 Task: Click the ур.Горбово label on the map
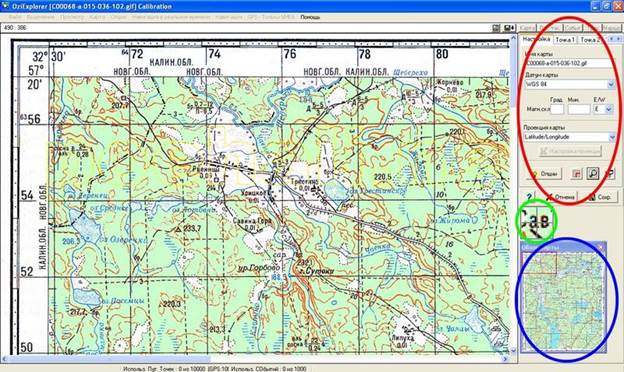coord(259,269)
